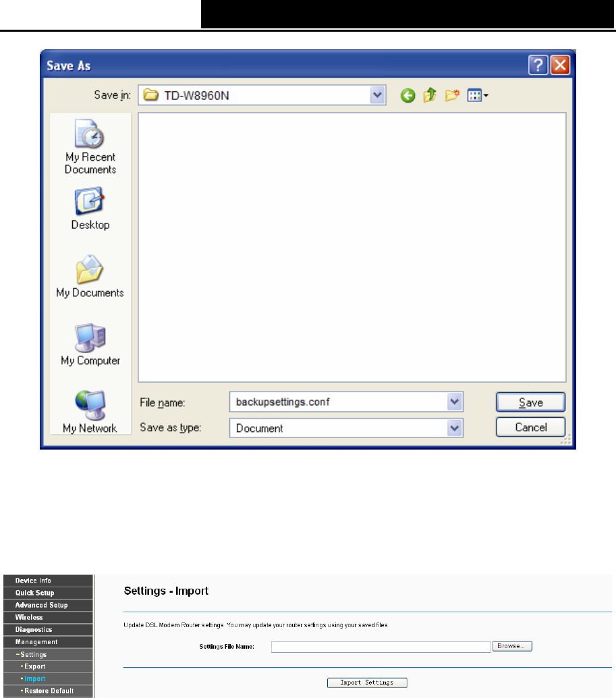
Task: Click the Cancel button
Action: [530, 427]
